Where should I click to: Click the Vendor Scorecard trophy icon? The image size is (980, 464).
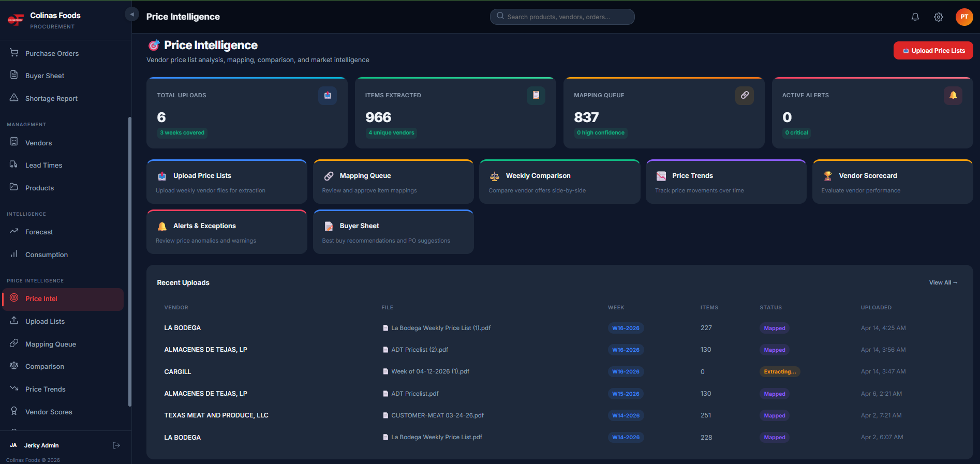[x=828, y=176]
